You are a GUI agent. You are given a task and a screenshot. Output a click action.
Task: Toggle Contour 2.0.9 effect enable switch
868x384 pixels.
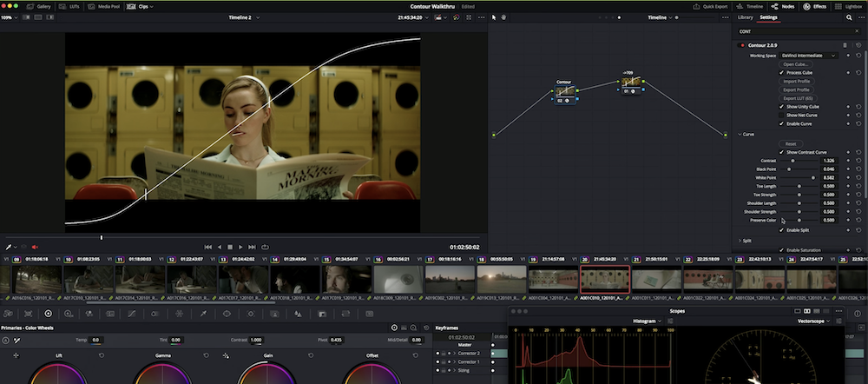click(742, 45)
